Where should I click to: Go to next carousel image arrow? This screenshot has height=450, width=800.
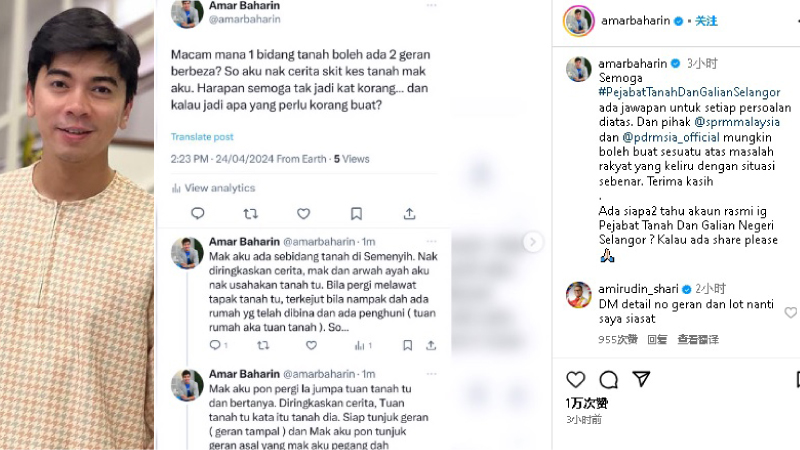(533, 242)
